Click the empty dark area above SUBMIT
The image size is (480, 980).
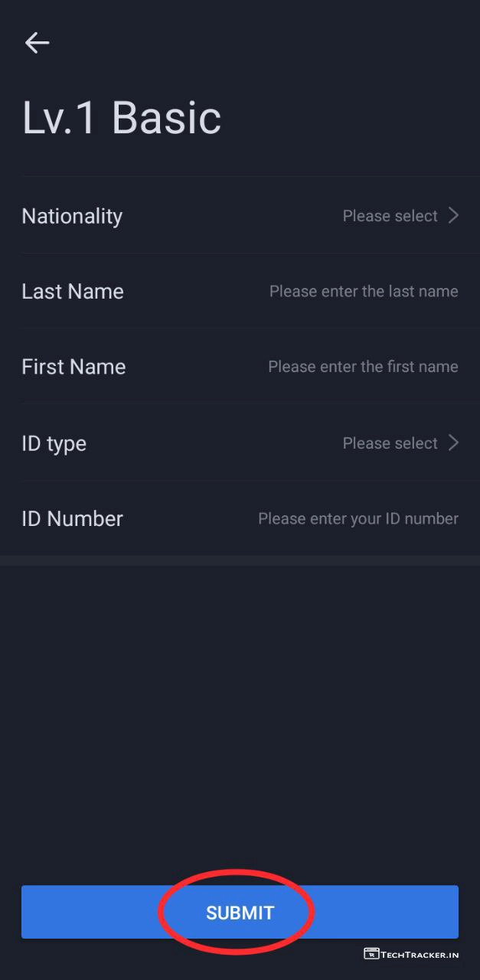[240, 720]
